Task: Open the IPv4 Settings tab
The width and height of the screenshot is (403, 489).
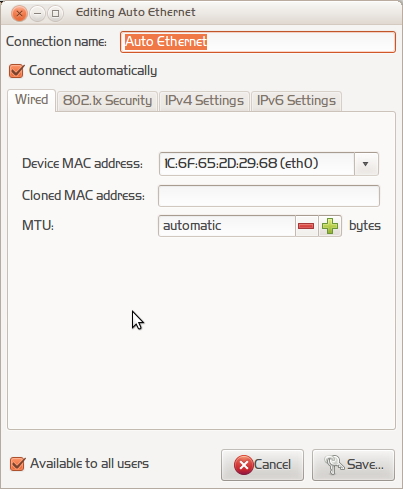Action: tap(204, 101)
